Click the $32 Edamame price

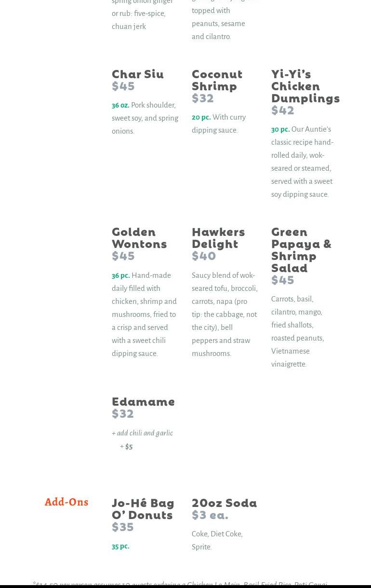pos(123,413)
